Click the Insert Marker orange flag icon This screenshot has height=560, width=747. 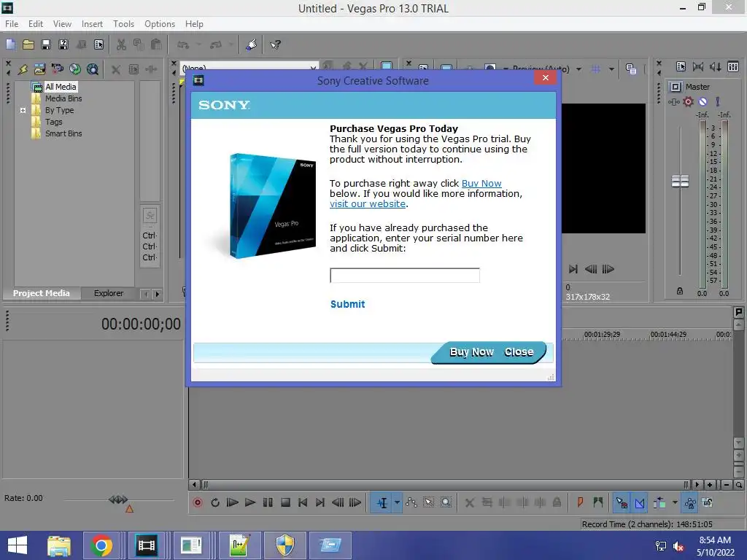[x=580, y=502]
